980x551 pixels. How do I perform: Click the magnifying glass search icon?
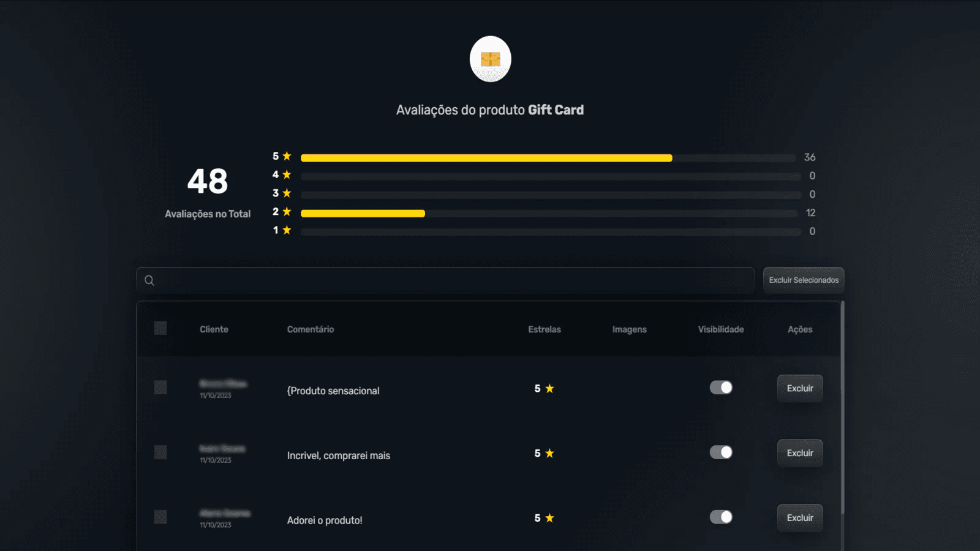point(149,280)
